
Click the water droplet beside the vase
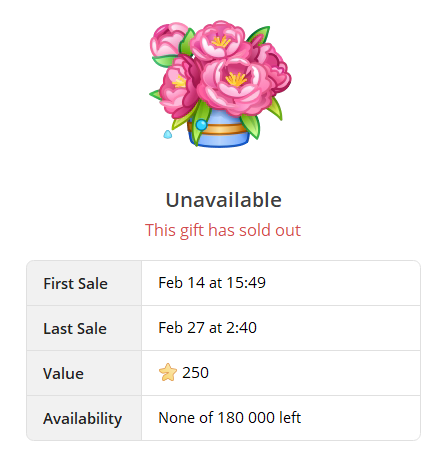coord(168,134)
